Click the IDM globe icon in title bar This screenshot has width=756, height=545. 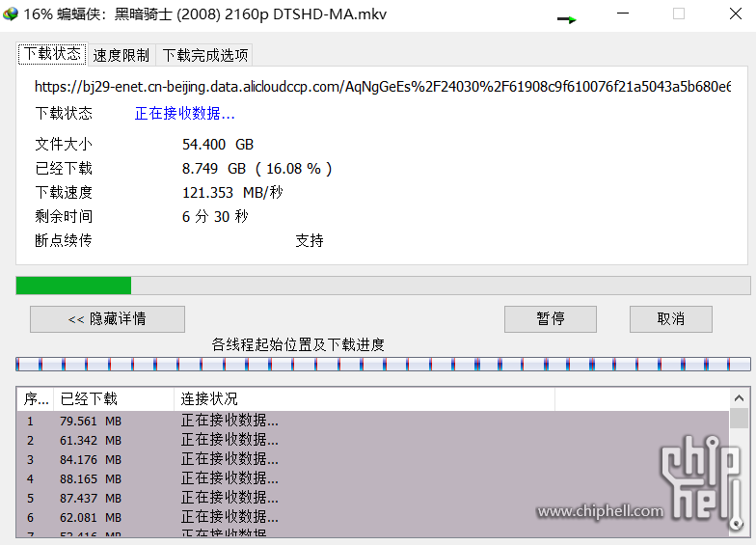pos(10,14)
